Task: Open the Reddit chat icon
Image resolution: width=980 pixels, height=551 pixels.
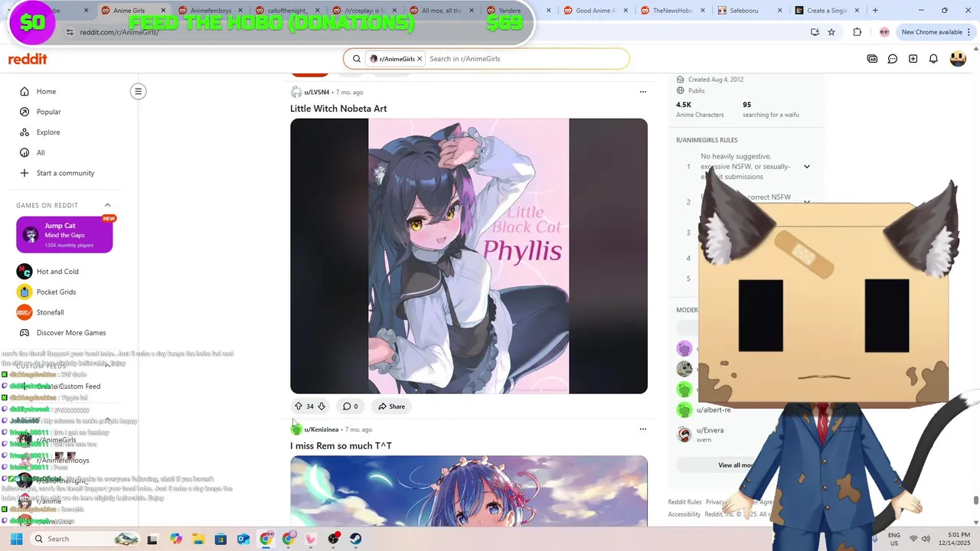Action: pos(893,59)
